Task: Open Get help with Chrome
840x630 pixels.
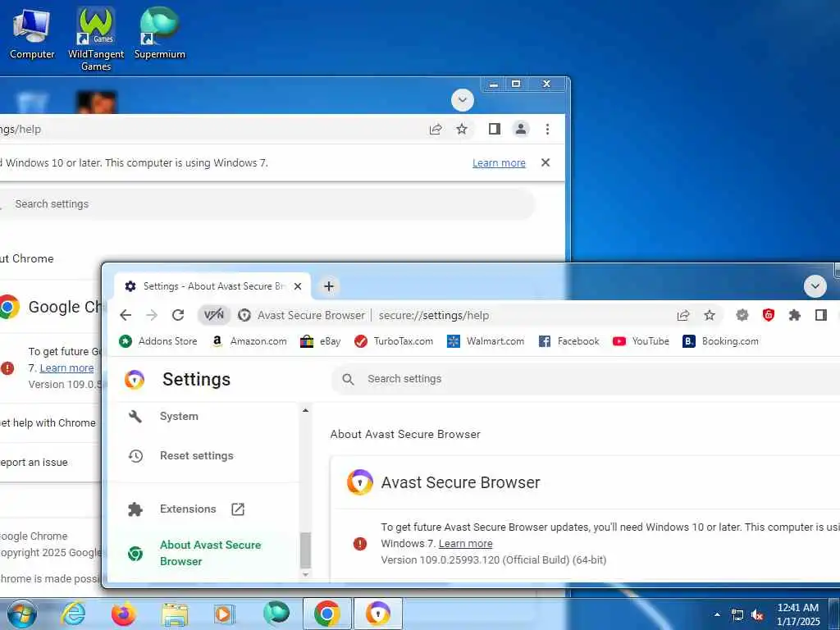Action: 50,422
